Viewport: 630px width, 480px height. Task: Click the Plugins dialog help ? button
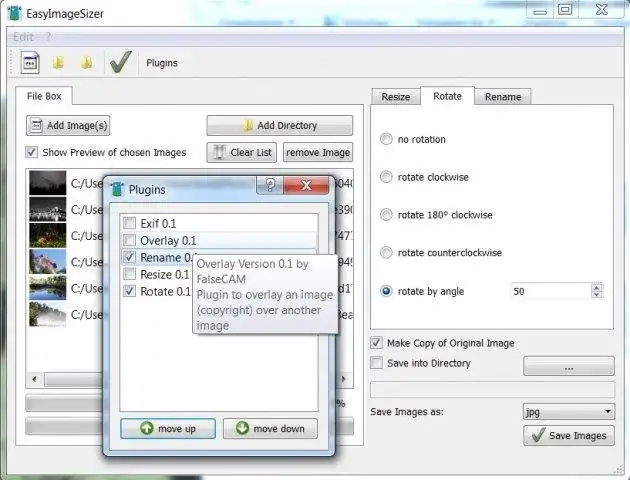(x=270, y=185)
